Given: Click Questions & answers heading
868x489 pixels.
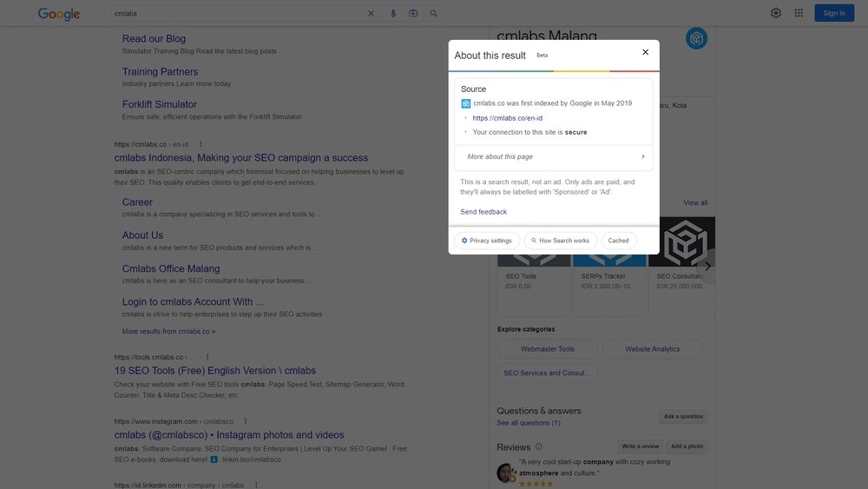Looking at the screenshot, I should [x=539, y=411].
